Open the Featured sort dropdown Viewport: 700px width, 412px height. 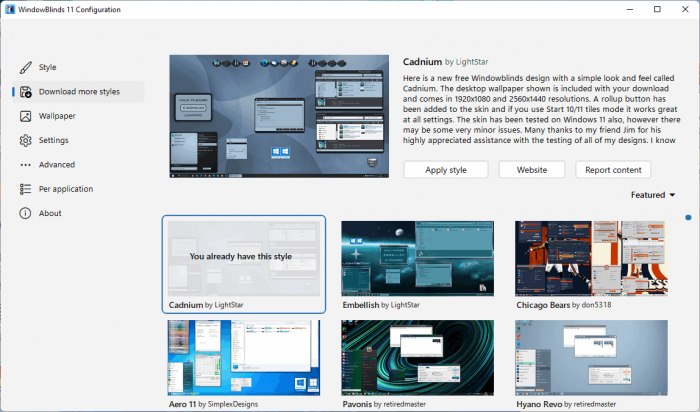click(x=653, y=195)
